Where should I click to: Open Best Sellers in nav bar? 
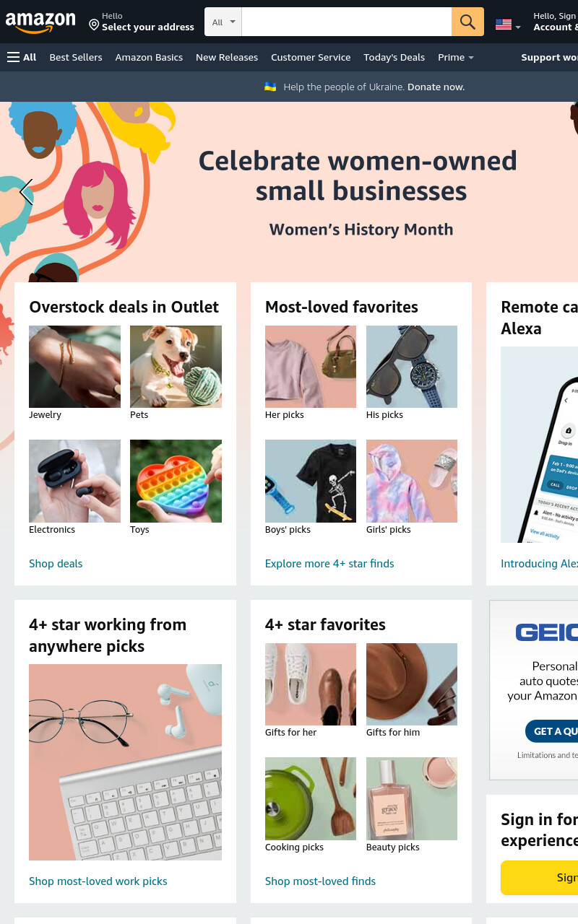click(76, 57)
